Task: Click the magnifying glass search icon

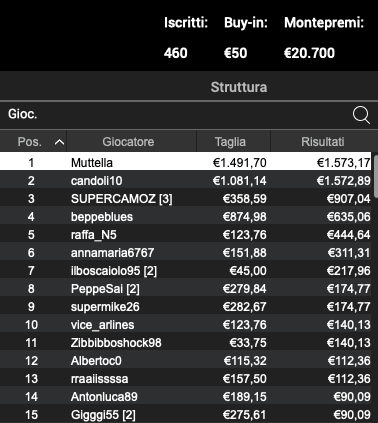Action: 361,115
